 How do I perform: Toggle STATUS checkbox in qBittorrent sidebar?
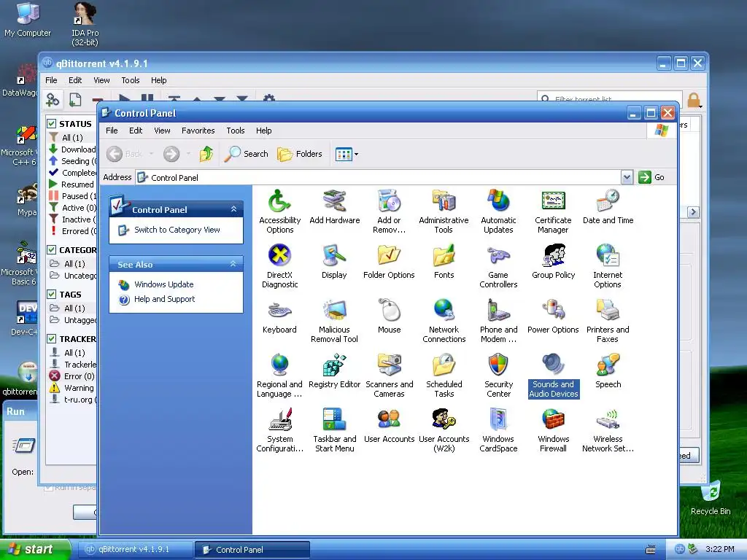[52, 124]
